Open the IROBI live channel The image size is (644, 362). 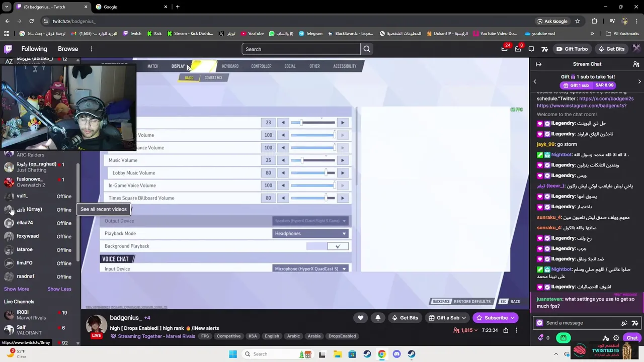point(40,315)
